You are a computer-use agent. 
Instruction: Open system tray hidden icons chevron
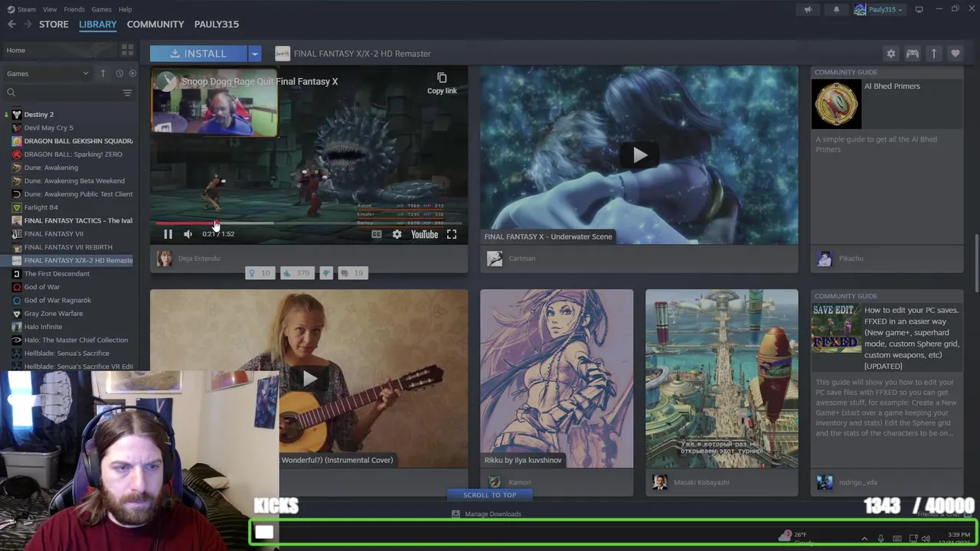tap(864, 539)
